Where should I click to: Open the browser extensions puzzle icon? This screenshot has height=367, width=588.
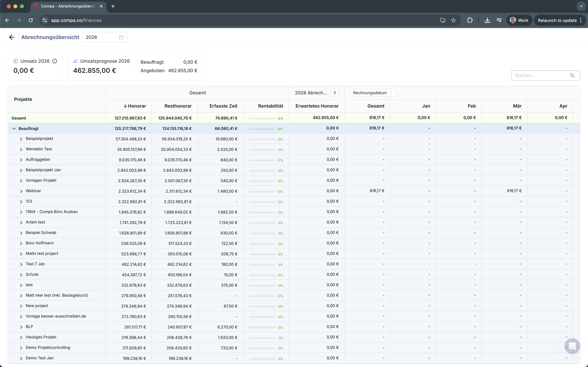point(470,20)
